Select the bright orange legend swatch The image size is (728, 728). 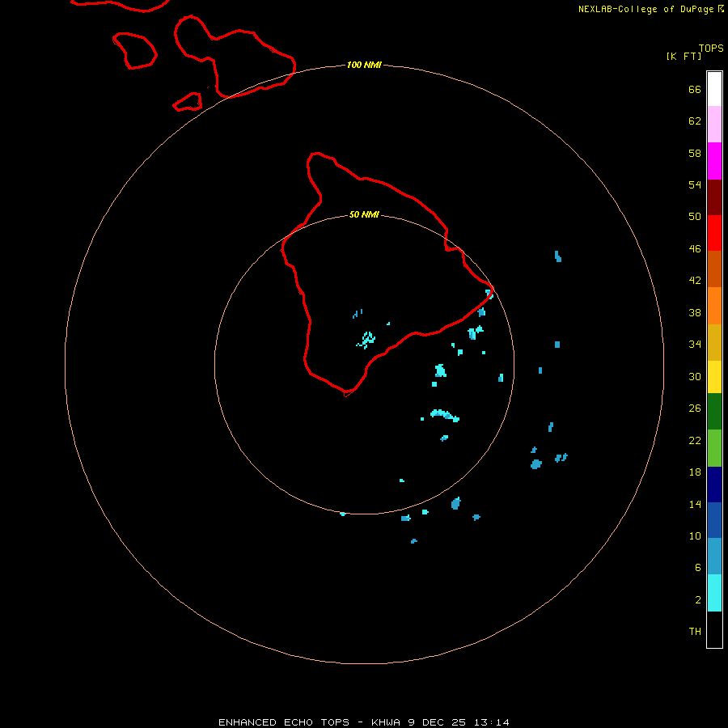point(714,306)
